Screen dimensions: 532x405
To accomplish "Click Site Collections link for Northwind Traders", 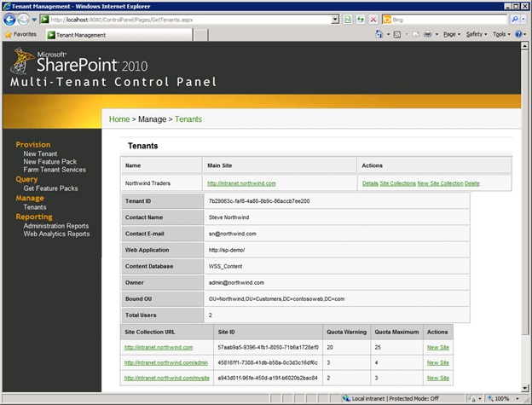I will [x=397, y=183].
